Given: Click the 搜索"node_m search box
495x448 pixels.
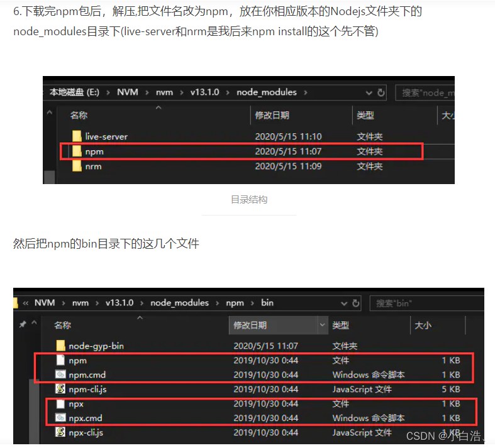Looking at the screenshot, I should pyautogui.click(x=425, y=93).
